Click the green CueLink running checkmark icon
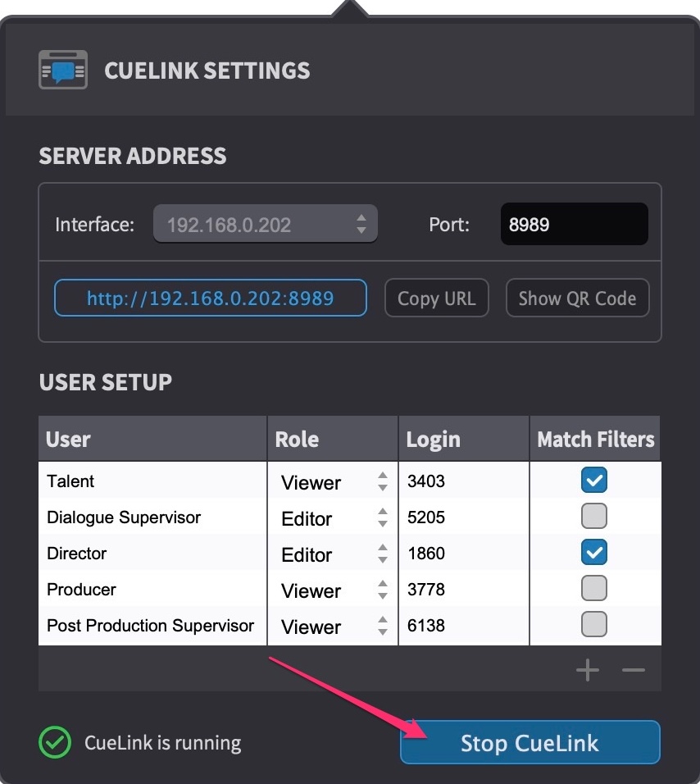The width and height of the screenshot is (700, 784). tap(55, 742)
